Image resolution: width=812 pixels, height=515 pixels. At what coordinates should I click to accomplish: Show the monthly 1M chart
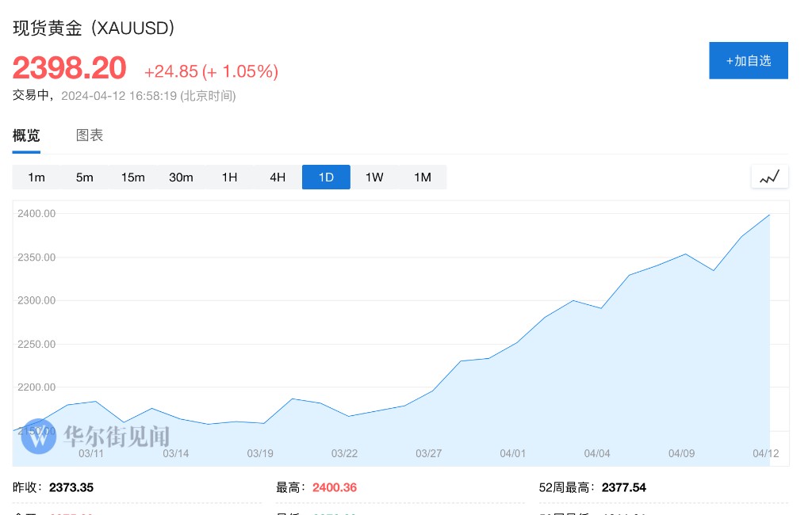pos(423,177)
